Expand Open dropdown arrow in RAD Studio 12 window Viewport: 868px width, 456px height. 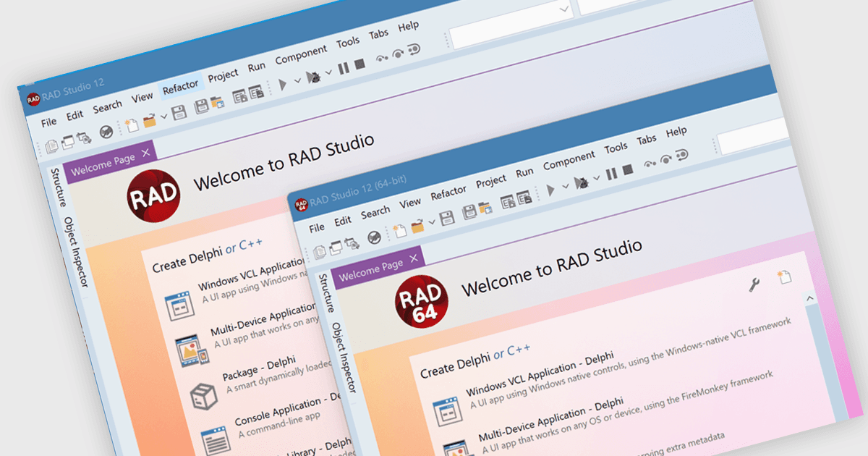point(164,116)
